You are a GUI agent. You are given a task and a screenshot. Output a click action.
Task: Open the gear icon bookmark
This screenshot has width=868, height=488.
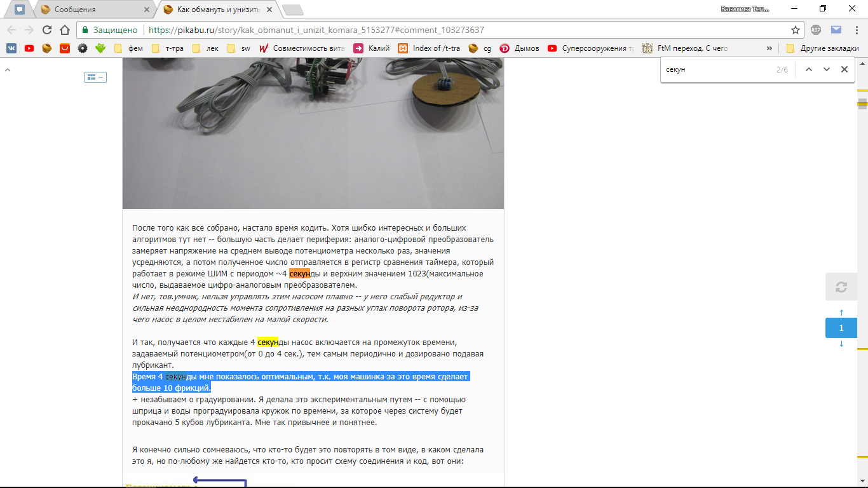83,48
